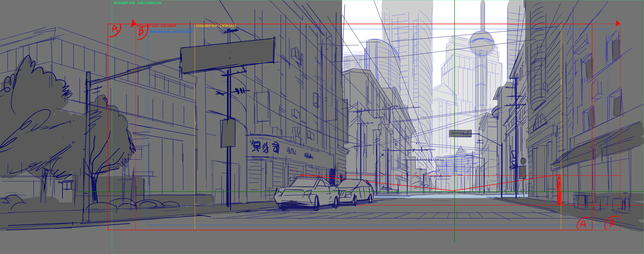Image resolution: width=644 pixels, height=254 pixels.
Task: Click the red 'A)' marker at top left
Action: point(115,30)
